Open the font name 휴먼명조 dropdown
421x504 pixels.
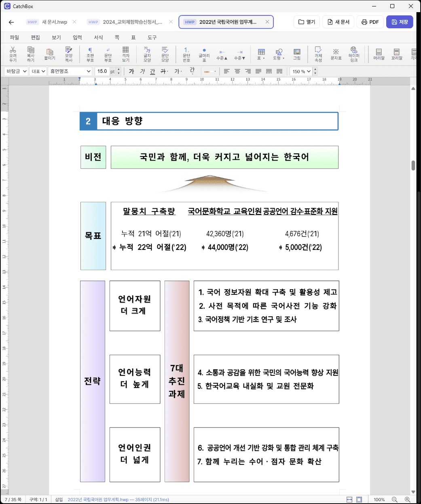pos(70,71)
